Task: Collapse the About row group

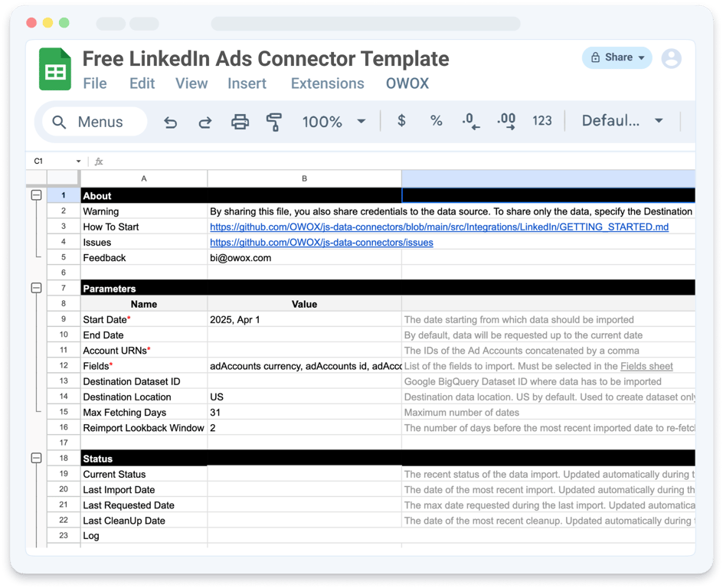Action: [x=37, y=195]
